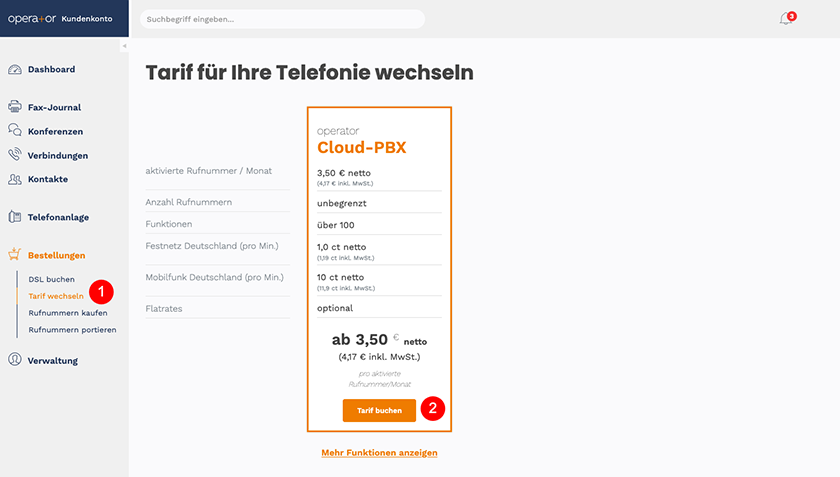This screenshot has height=477, width=840.
Task: Click the 'unbegrenzt' value in the tariff card
Action: pos(341,203)
